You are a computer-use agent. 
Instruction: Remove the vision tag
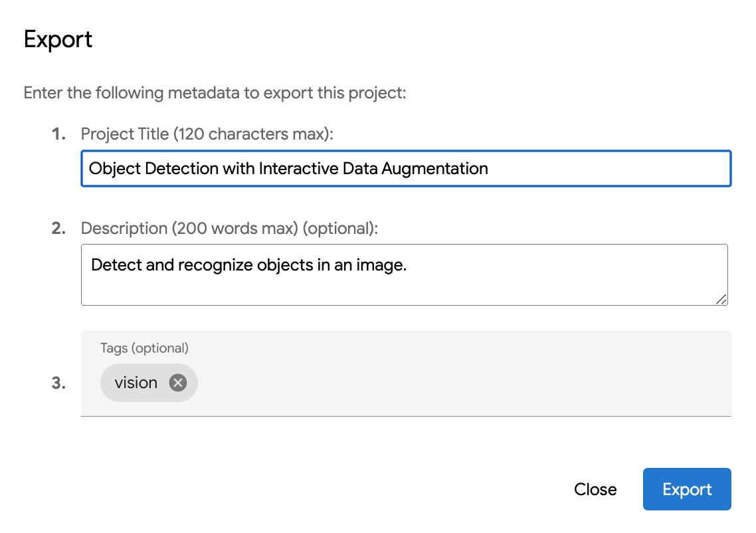click(177, 383)
